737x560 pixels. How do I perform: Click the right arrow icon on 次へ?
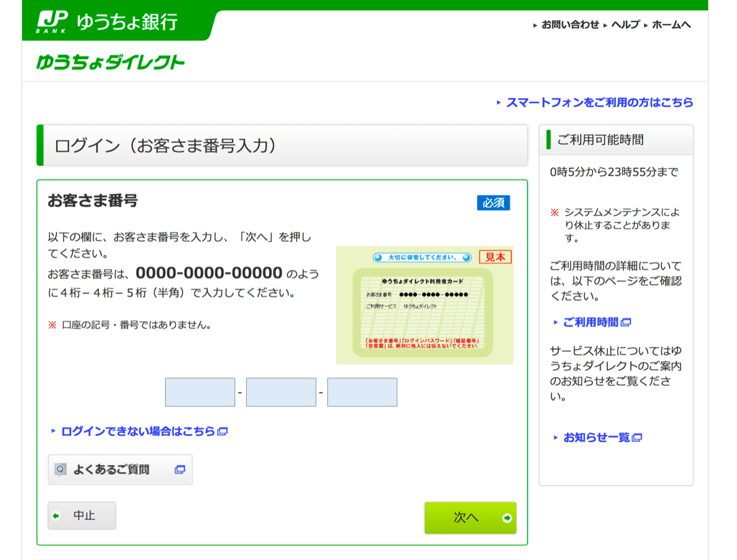click(507, 518)
